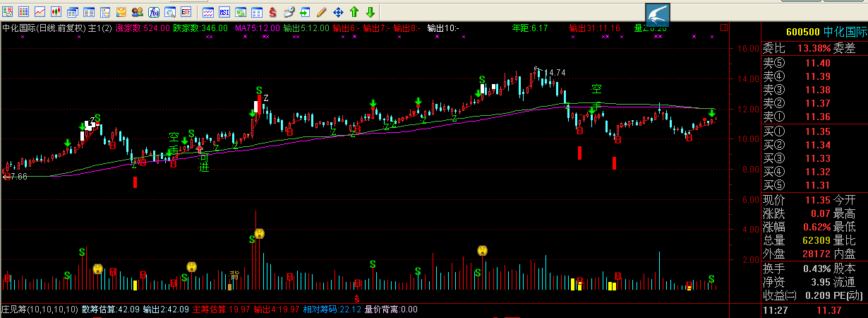Click stock code 600500 in quote panel
Image resolution: width=868 pixels, height=318 pixels.
tap(803, 32)
